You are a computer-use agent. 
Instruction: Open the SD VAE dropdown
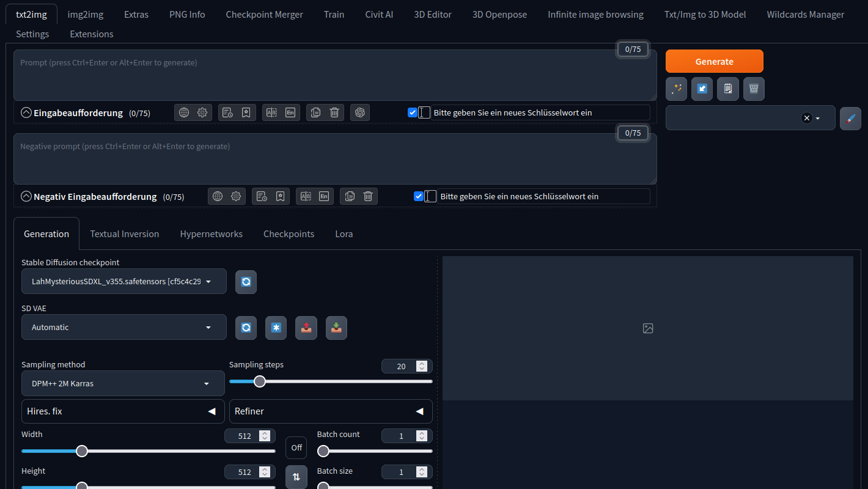click(122, 327)
